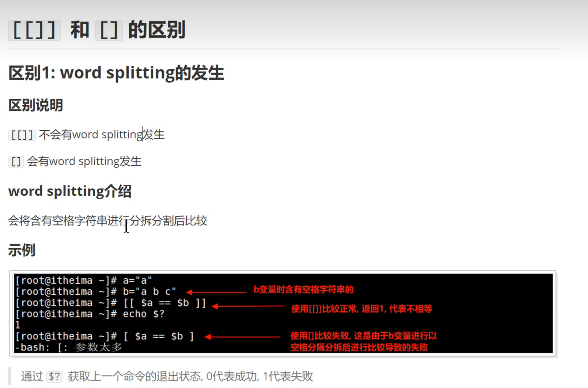Viewport: 588px width, 388px height.
Task: Click the subheading "word splitting介绍"
Action: (x=70, y=191)
